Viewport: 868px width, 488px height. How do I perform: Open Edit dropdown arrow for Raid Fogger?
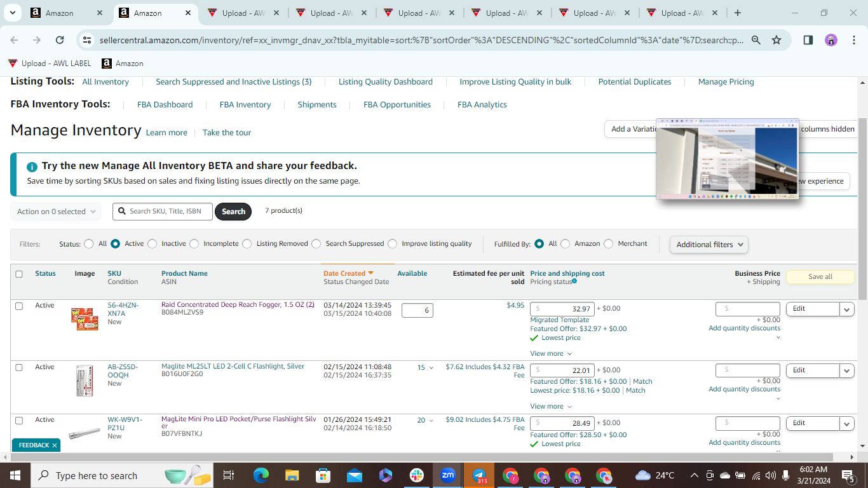[x=847, y=309]
